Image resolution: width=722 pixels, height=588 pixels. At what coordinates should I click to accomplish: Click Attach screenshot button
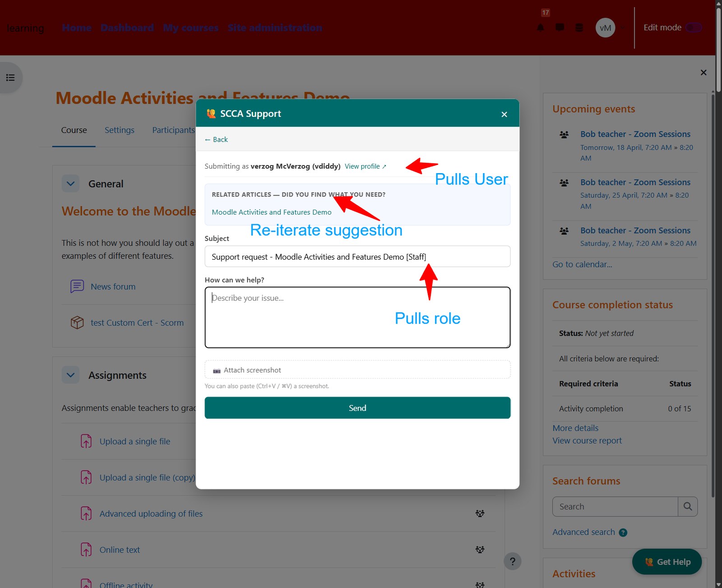click(357, 370)
